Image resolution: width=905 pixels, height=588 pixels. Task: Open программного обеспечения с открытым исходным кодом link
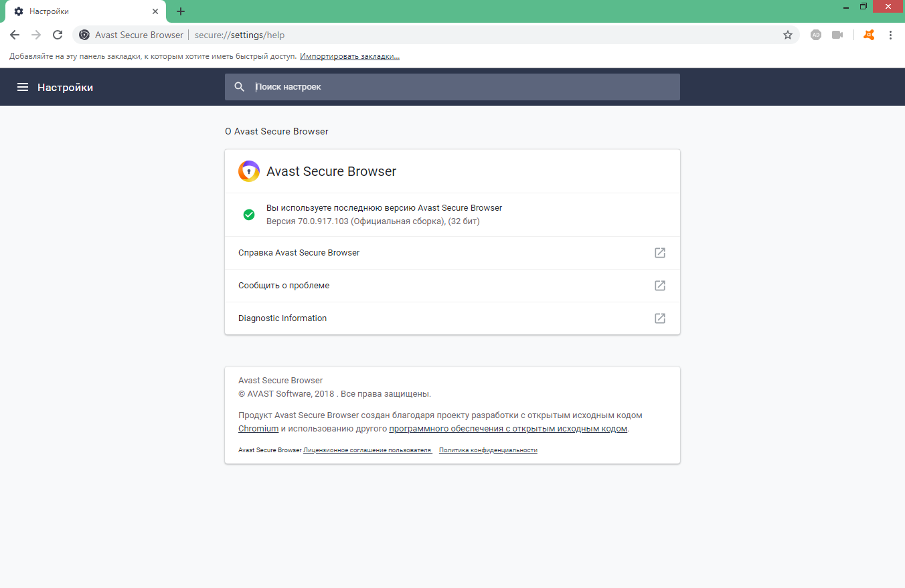[508, 429]
